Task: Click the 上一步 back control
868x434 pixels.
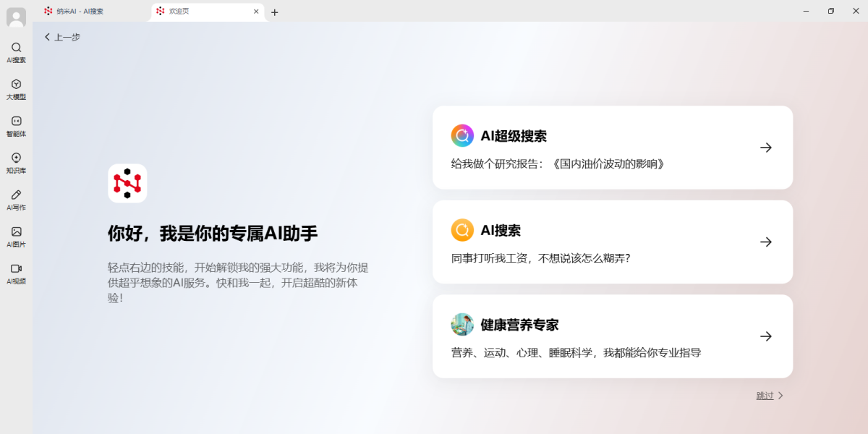Action: tap(62, 37)
